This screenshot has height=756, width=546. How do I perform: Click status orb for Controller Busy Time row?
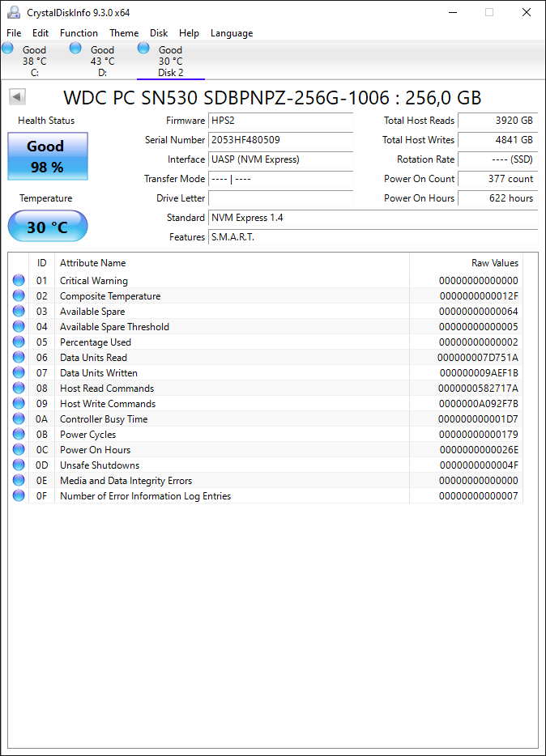(x=19, y=419)
